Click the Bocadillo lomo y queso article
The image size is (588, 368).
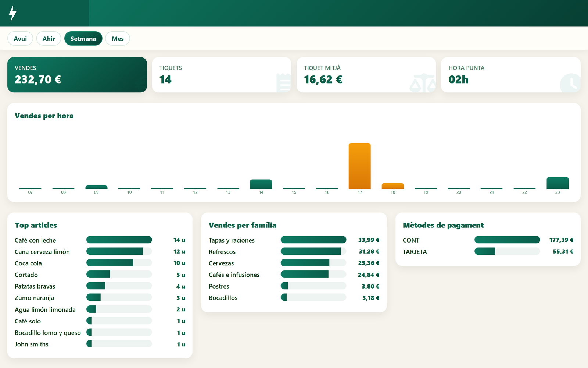point(48,333)
